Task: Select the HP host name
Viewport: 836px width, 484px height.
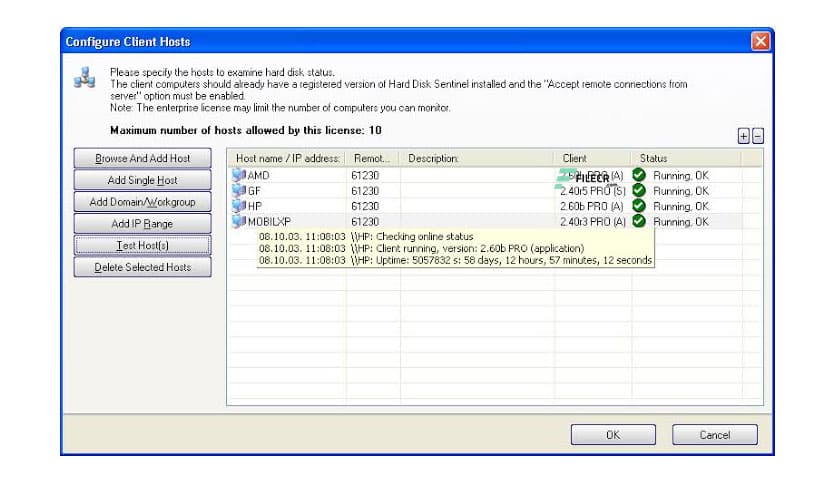Action: click(x=255, y=206)
